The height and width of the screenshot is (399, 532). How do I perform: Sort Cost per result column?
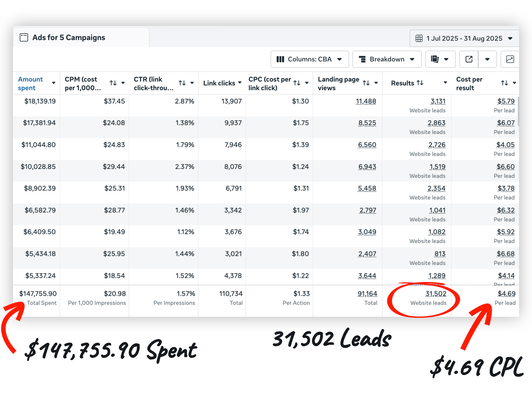tap(504, 83)
